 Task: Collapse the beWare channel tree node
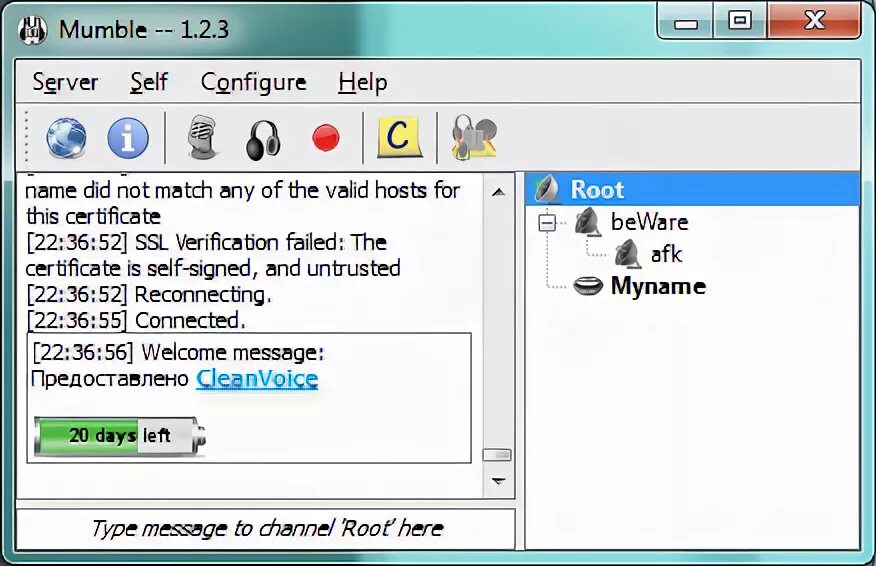point(547,223)
